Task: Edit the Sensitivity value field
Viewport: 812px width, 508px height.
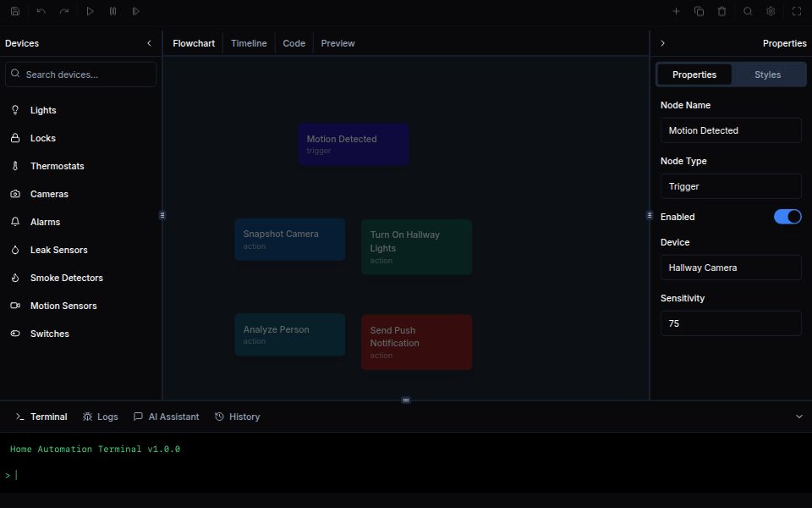Action: tap(731, 323)
